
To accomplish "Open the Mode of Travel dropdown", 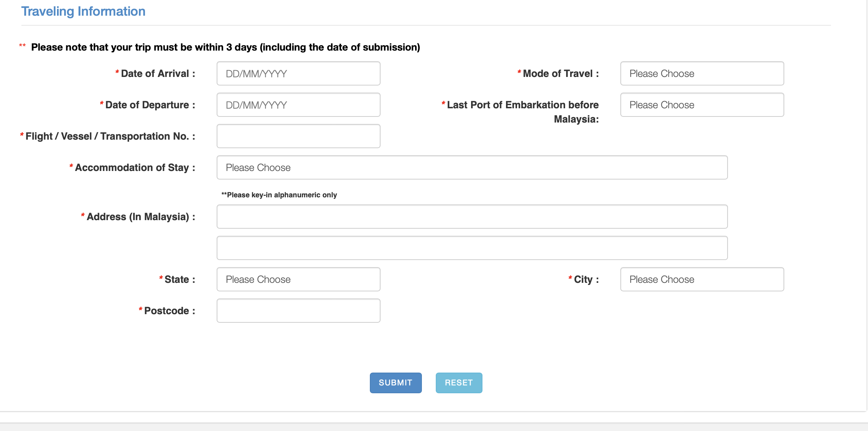I will (x=702, y=73).
